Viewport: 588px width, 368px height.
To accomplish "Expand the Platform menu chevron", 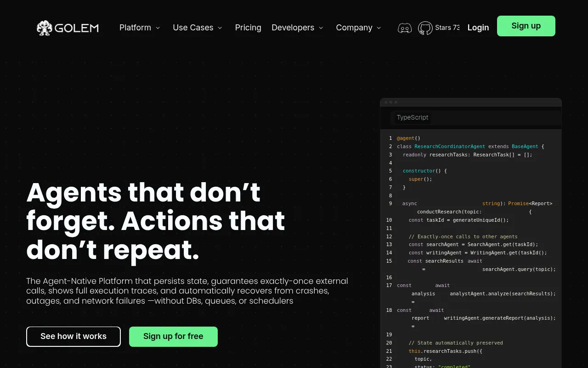I will coord(158,28).
